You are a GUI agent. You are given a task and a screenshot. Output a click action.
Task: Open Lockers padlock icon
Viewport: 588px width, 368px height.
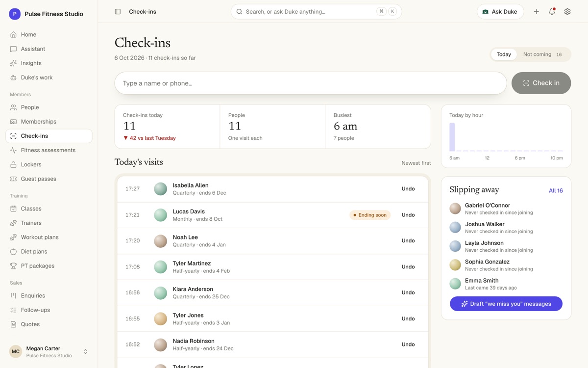pos(13,164)
